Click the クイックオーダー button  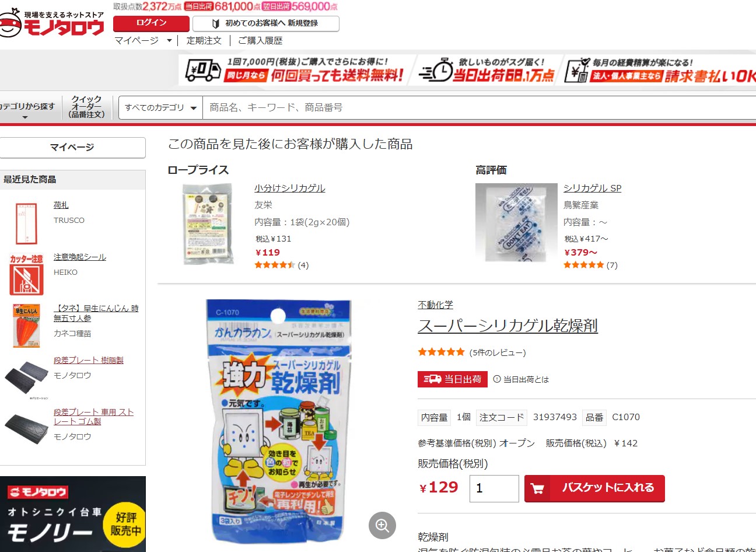click(x=87, y=107)
